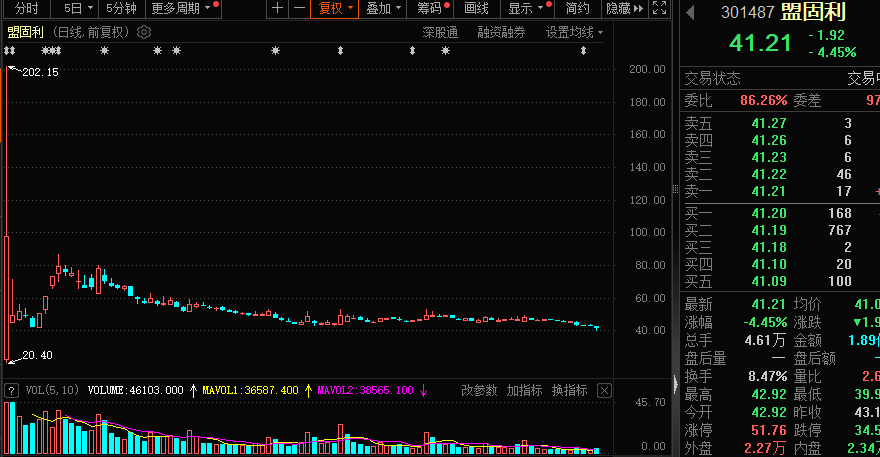Click 深股通 tag link
Image resolution: width=880 pixels, height=457 pixels.
[440, 33]
